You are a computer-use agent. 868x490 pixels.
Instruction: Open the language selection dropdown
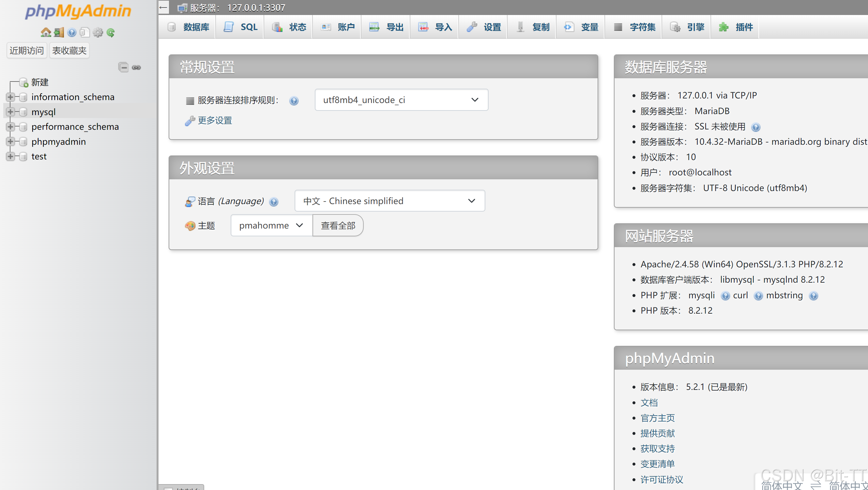tap(389, 201)
